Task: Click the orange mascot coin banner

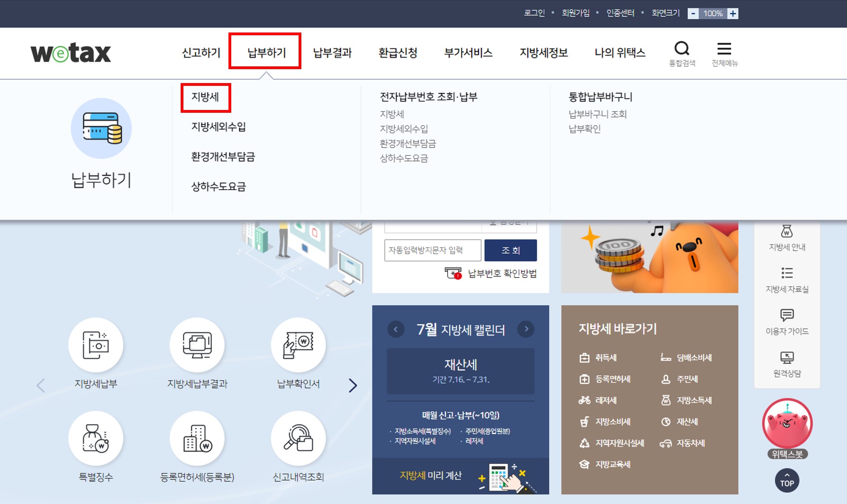Action: coord(650,258)
